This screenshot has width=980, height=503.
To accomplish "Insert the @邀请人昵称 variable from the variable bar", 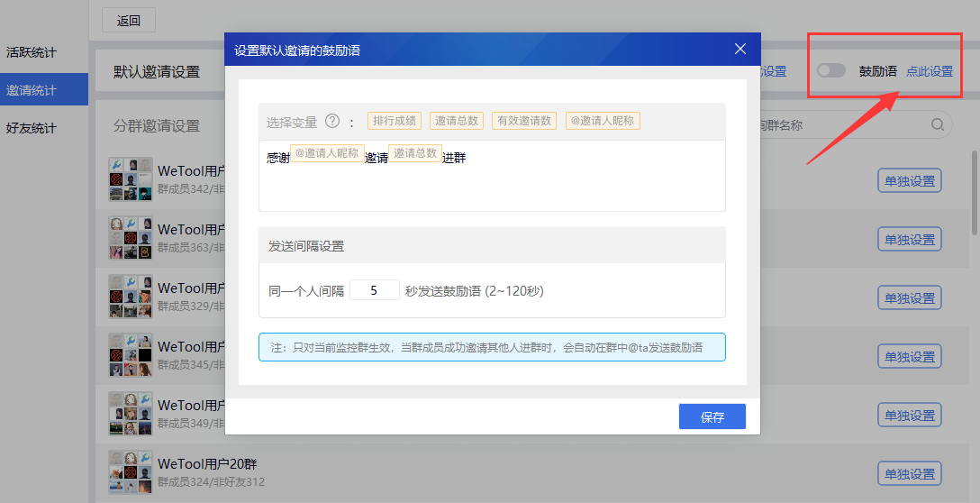I will 603,121.
